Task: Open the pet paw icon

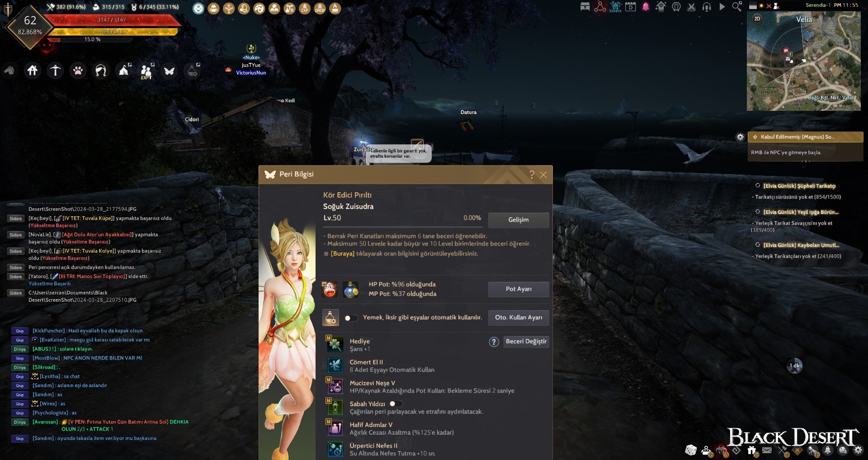Action: click(78, 71)
